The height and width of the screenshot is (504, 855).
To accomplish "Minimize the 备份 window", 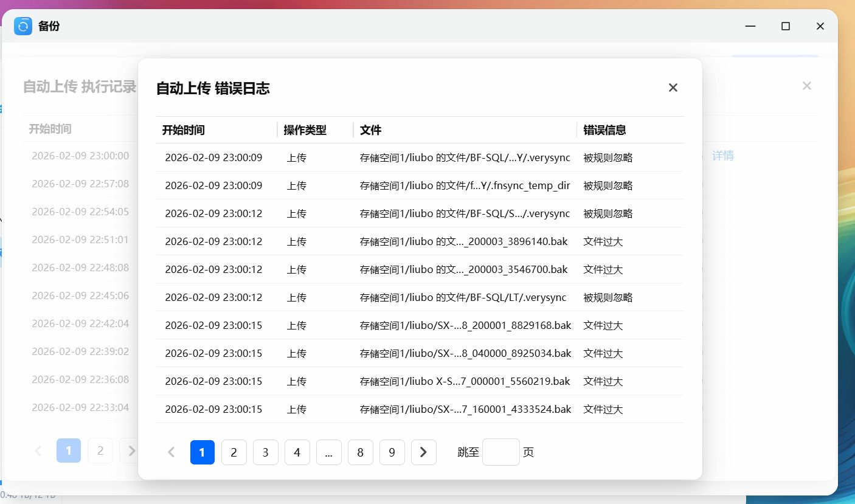I will click(x=751, y=26).
